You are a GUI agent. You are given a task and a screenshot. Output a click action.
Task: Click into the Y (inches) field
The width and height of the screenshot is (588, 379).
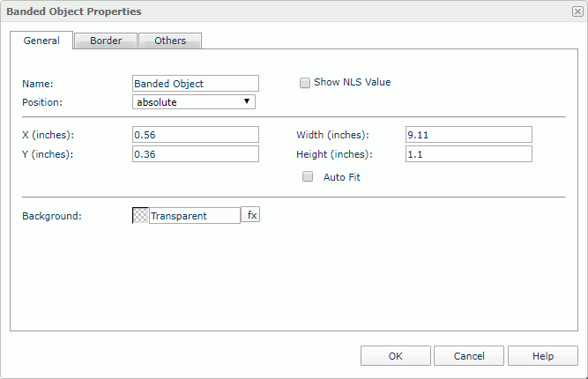(x=195, y=154)
